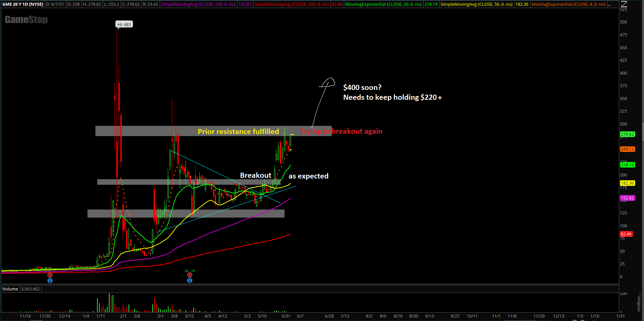Click the 6/7 date on the time axis
Screen dimensions: 644x321
pos(300,316)
